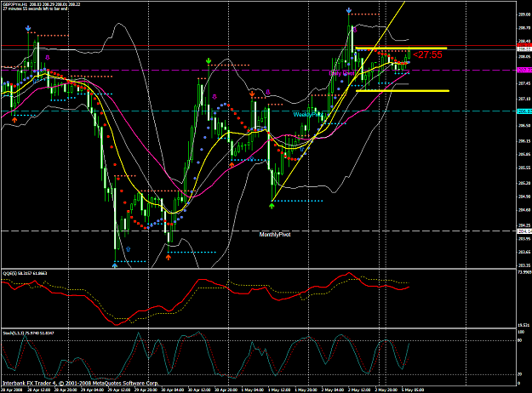Click the orange up arrow under the 30 Apr 04:00 low
The image size is (532, 393).
[x=169, y=258]
